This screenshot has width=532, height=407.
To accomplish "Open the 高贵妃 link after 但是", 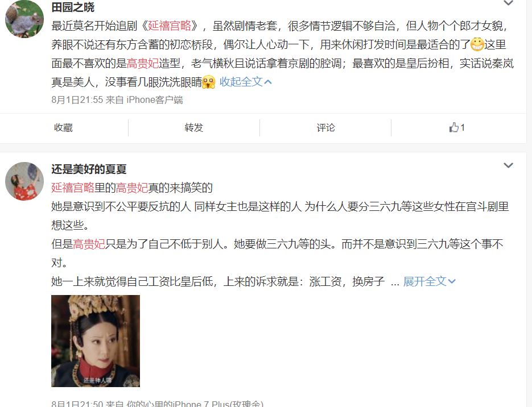I will (x=89, y=244).
